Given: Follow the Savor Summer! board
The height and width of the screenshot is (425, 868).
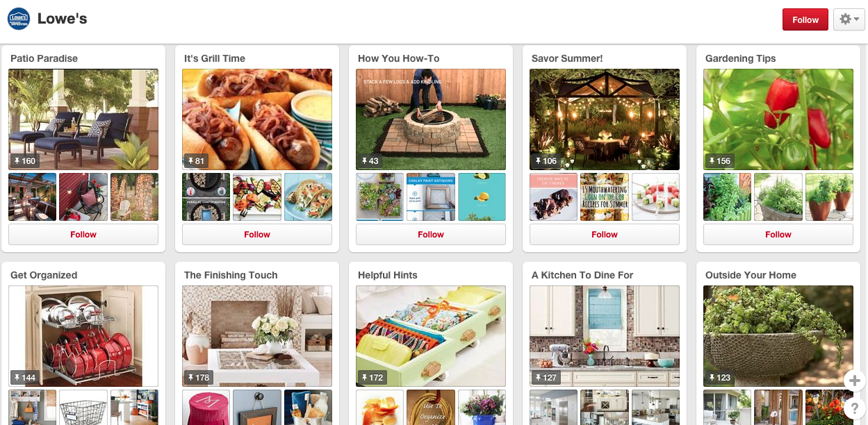Looking at the screenshot, I should pos(605,235).
